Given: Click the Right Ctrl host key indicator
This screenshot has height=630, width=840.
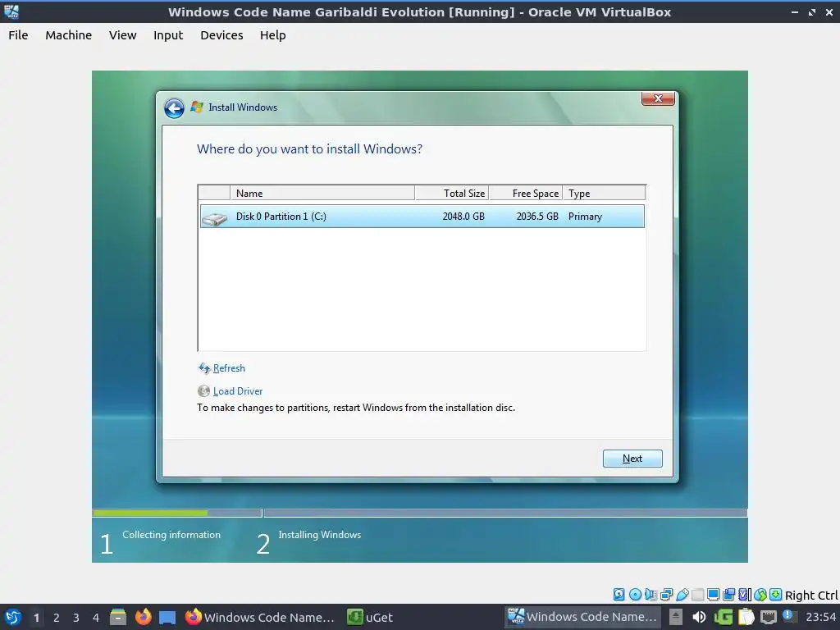Looking at the screenshot, I should coord(811,596).
